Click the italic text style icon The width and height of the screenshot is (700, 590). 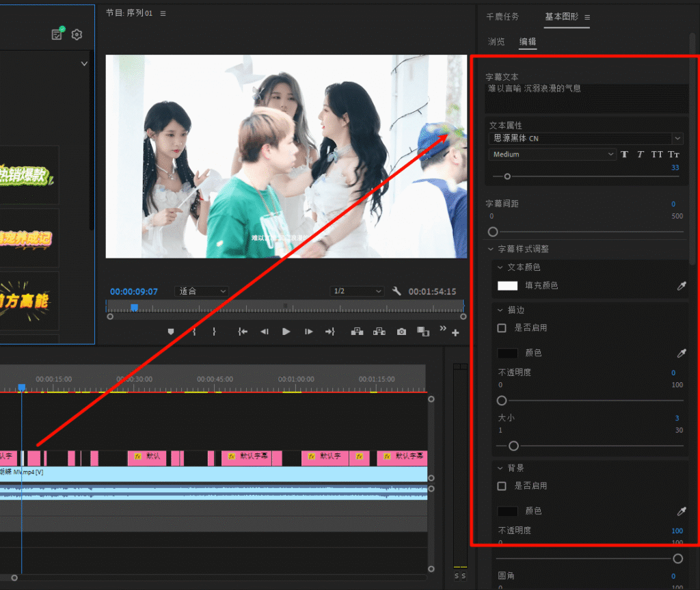click(641, 155)
